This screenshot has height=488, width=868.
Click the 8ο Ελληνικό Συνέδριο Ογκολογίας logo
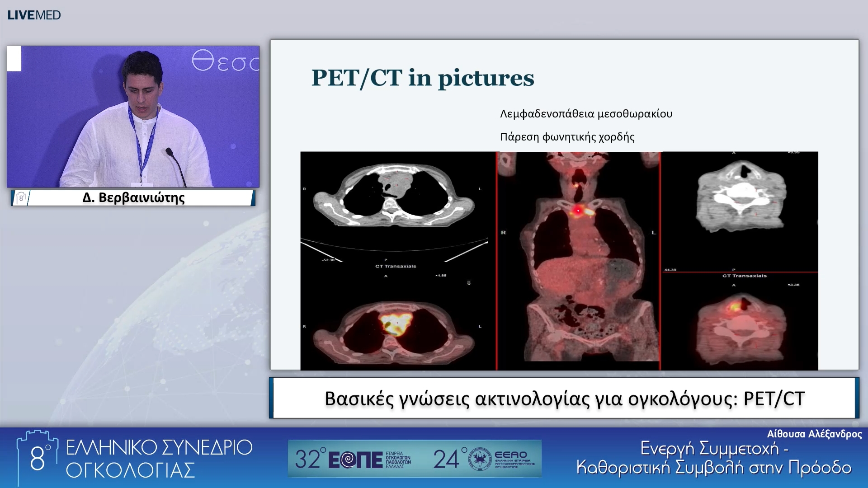[134, 458]
